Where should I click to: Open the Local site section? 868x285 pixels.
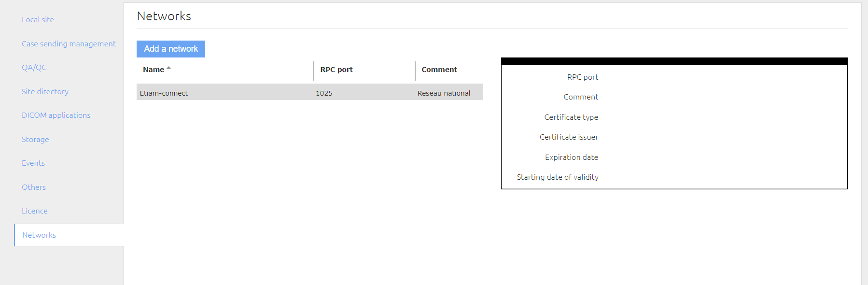tap(38, 20)
